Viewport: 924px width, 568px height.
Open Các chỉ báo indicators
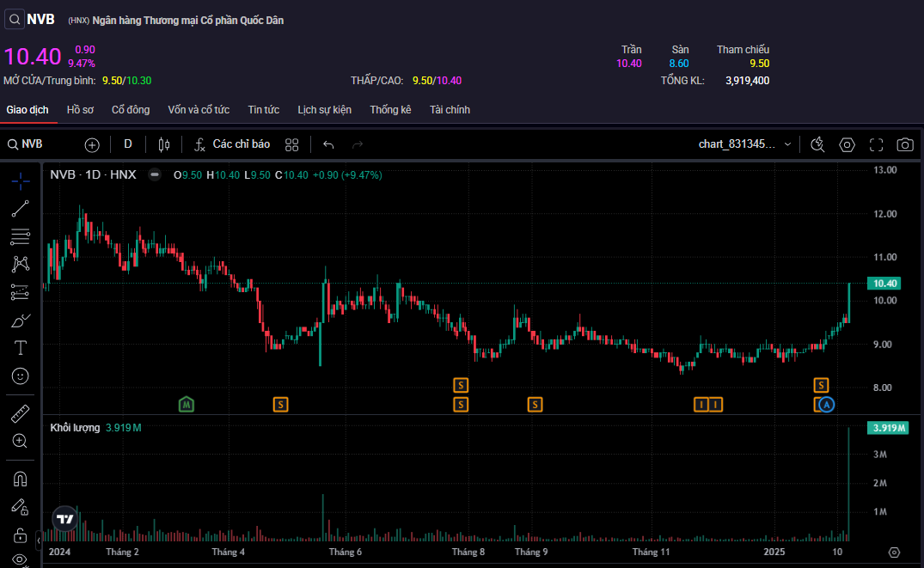[x=232, y=144]
